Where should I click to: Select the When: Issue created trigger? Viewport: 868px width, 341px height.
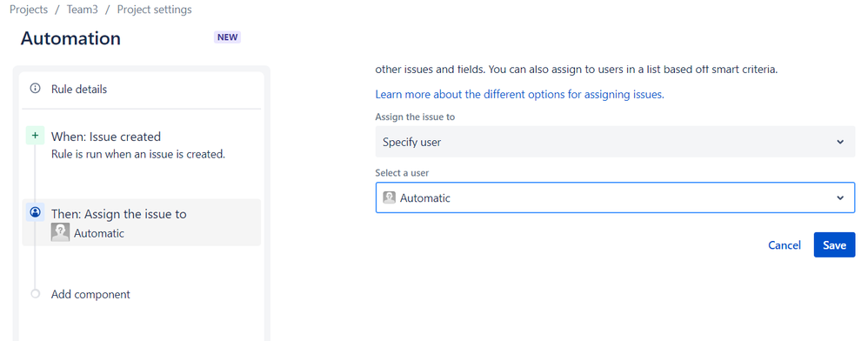pyautogui.click(x=141, y=144)
